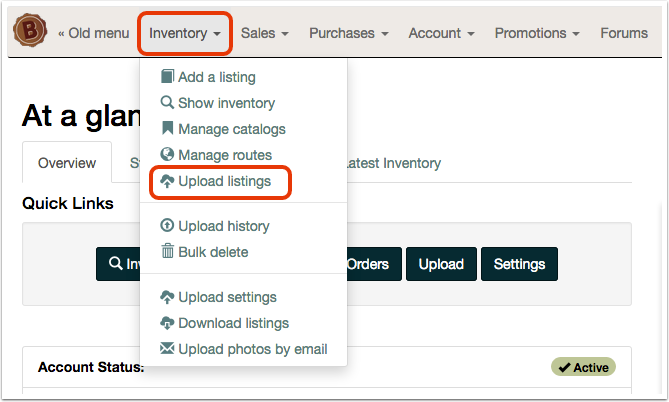The width and height of the screenshot is (669, 402).
Task: Go to the Forums link
Action: (624, 33)
